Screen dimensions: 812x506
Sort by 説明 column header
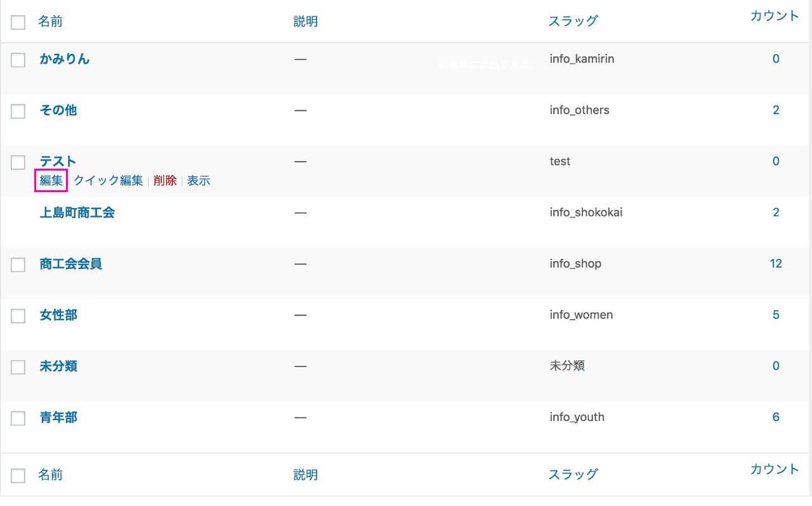point(305,22)
